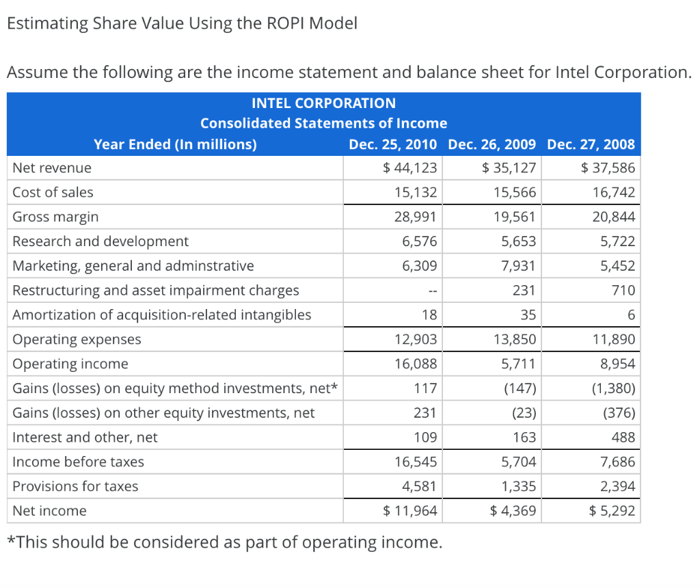
Task: Click the Gross margin value 28,991
Action: [x=416, y=216]
